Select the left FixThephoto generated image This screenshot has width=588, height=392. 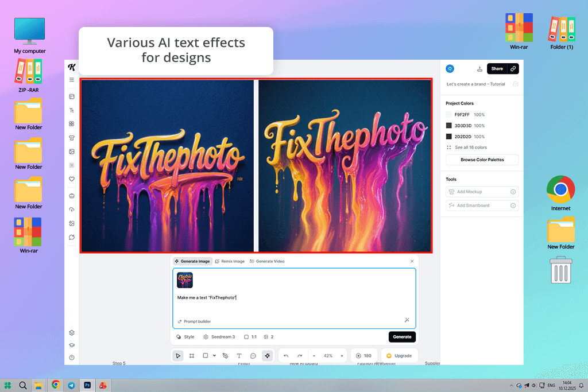(x=168, y=166)
